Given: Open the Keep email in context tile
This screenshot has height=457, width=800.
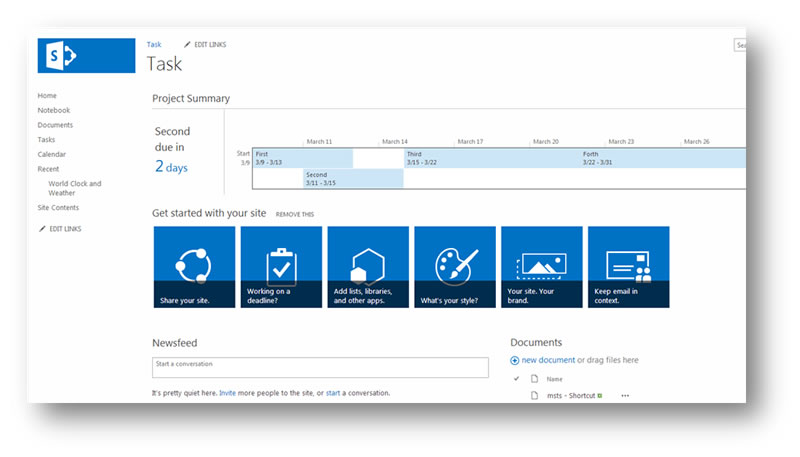Looking at the screenshot, I should [x=628, y=266].
